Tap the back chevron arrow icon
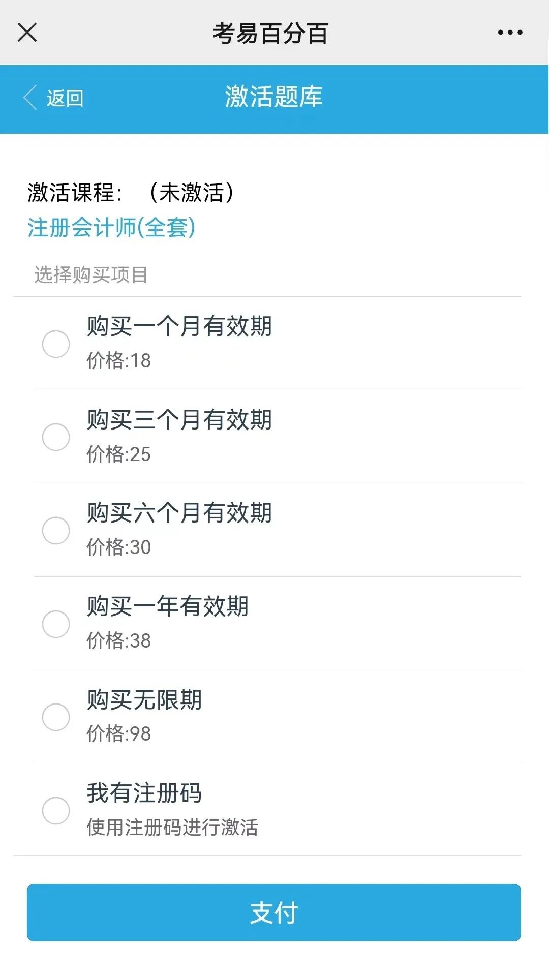549x980 pixels. tap(30, 98)
